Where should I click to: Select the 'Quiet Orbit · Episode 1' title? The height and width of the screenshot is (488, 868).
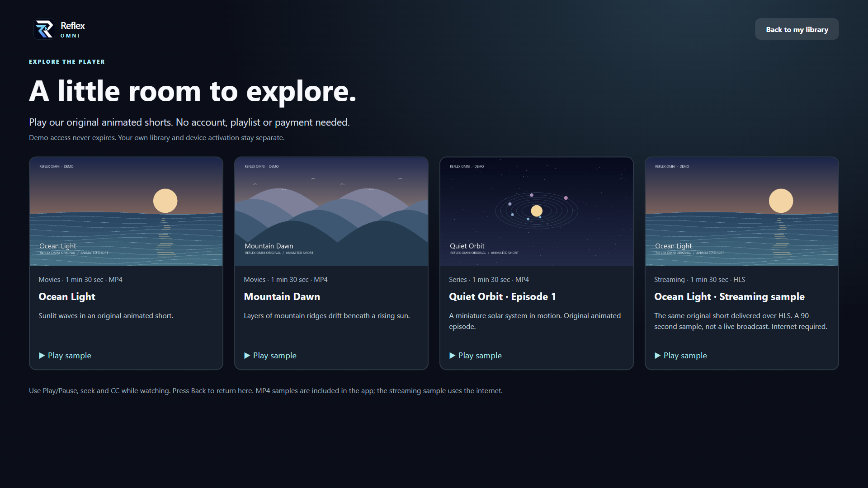502,297
